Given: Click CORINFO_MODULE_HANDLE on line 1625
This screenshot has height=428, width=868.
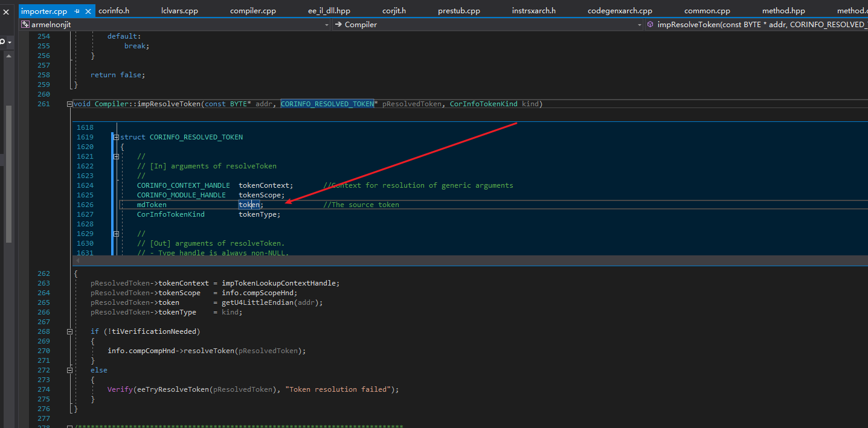Looking at the screenshot, I should [181, 195].
